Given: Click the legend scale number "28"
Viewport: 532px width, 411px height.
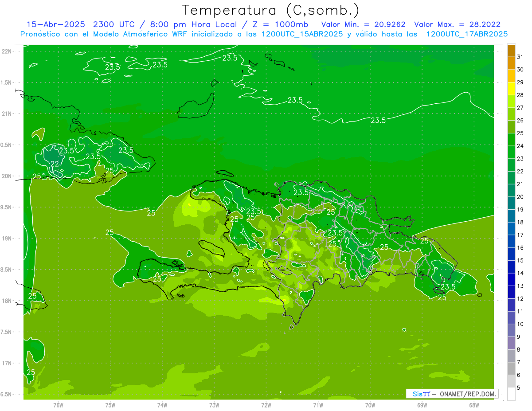Looking at the screenshot, I should pos(520,95).
